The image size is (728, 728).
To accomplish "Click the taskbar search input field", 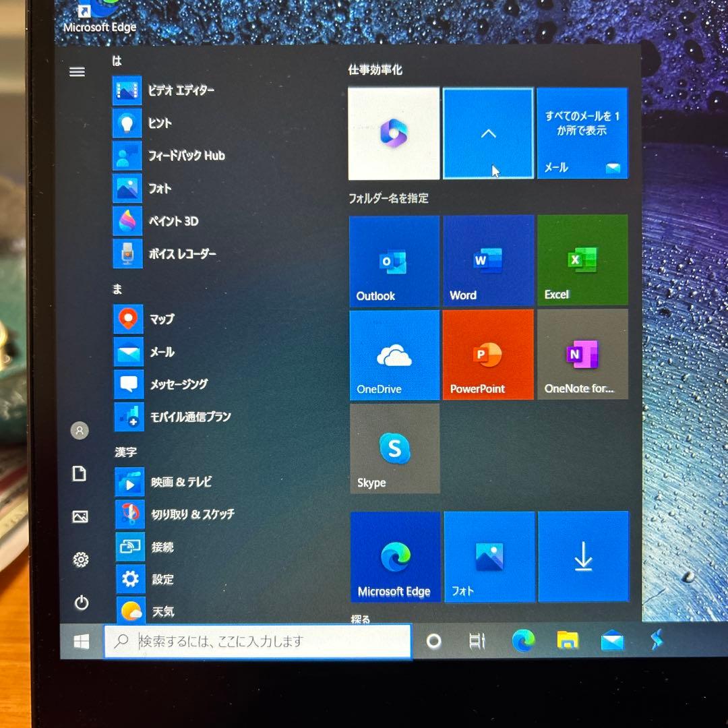I will pyautogui.click(x=256, y=642).
